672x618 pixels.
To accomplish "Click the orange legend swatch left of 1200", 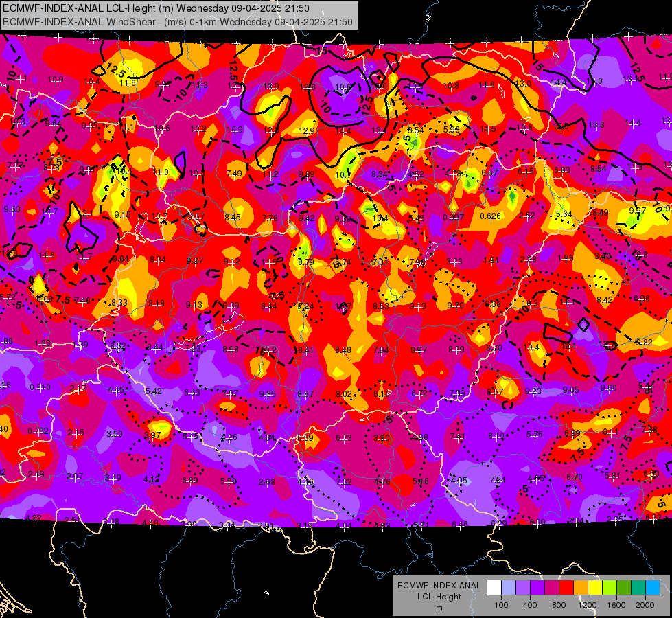I will coord(581,587).
